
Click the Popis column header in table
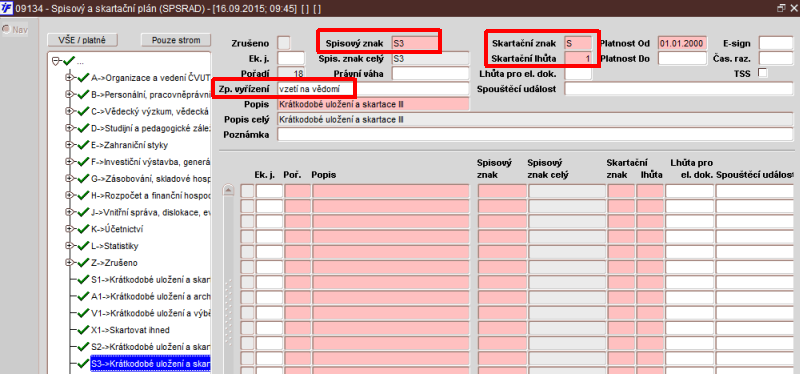coord(323,175)
